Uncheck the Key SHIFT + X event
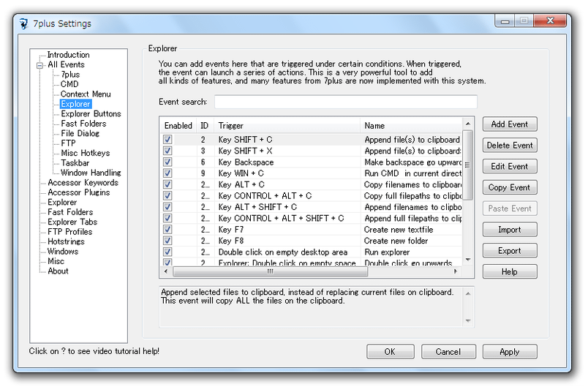 point(167,151)
